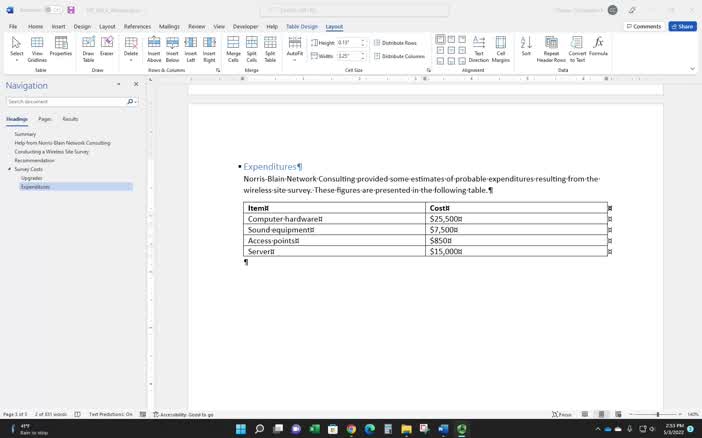Click the Save icon in title bar
Image resolution: width=702 pixels, height=438 pixels.
[x=71, y=10]
